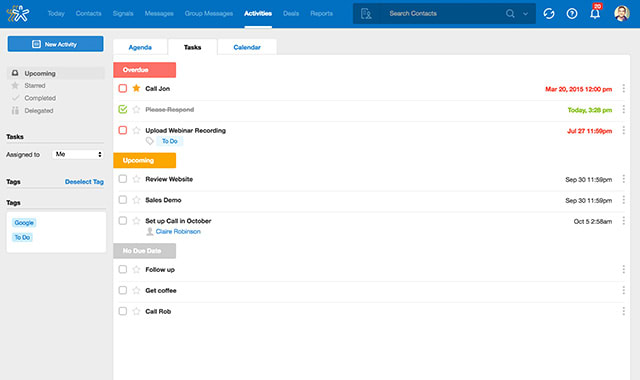The width and height of the screenshot is (640, 380).
Task: Switch to the Calendar tab
Action: click(247, 47)
